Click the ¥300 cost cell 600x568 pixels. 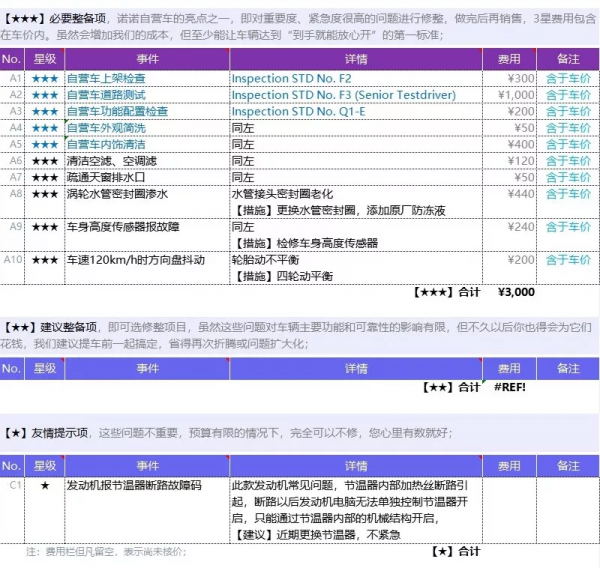(509, 78)
